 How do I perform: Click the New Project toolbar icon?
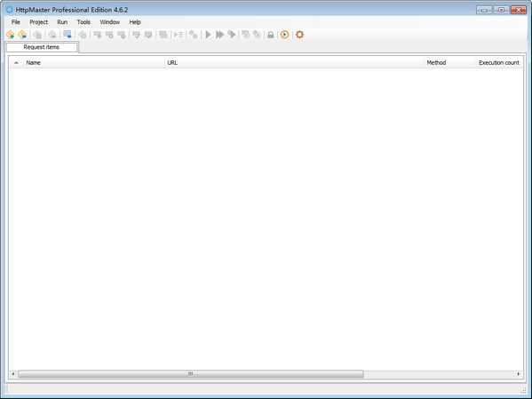click(11, 35)
